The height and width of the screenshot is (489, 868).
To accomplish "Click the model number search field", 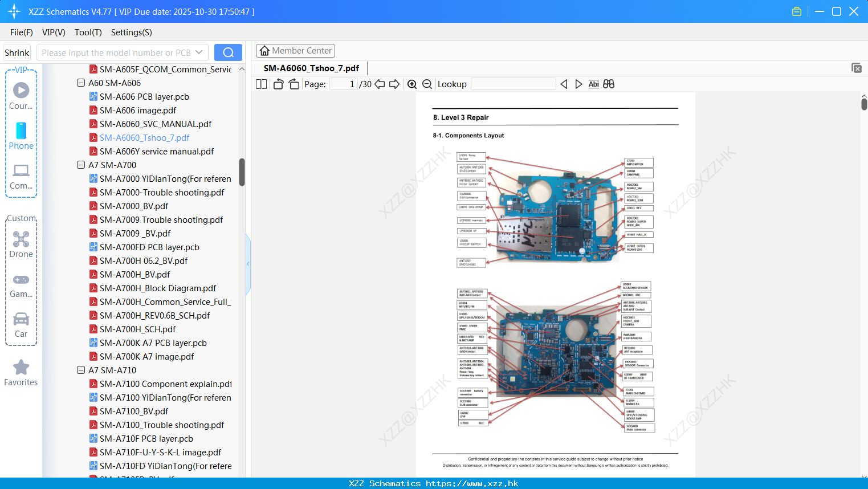I will click(123, 52).
